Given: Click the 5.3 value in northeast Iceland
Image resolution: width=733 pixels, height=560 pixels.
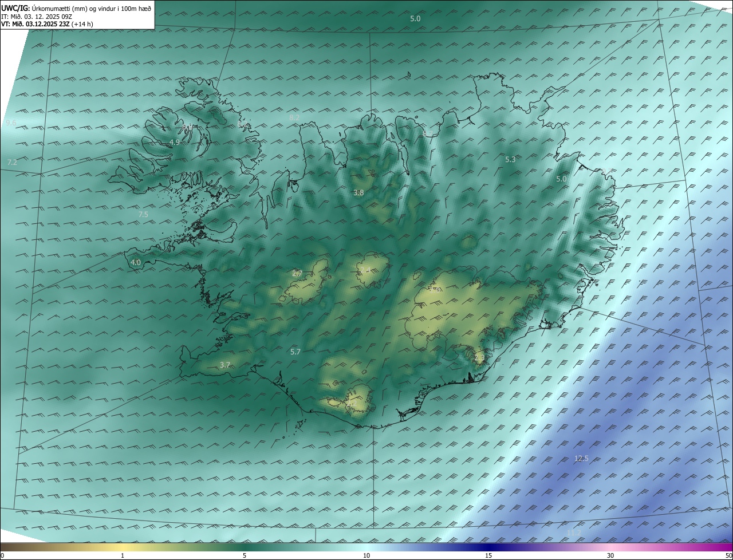Looking at the screenshot, I should (x=510, y=160).
